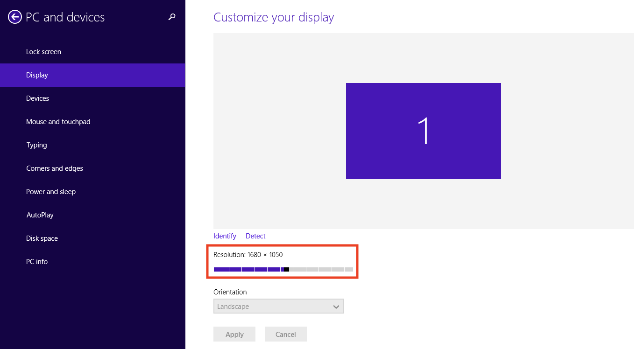Go to Mouse and touchpad settings

point(58,121)
